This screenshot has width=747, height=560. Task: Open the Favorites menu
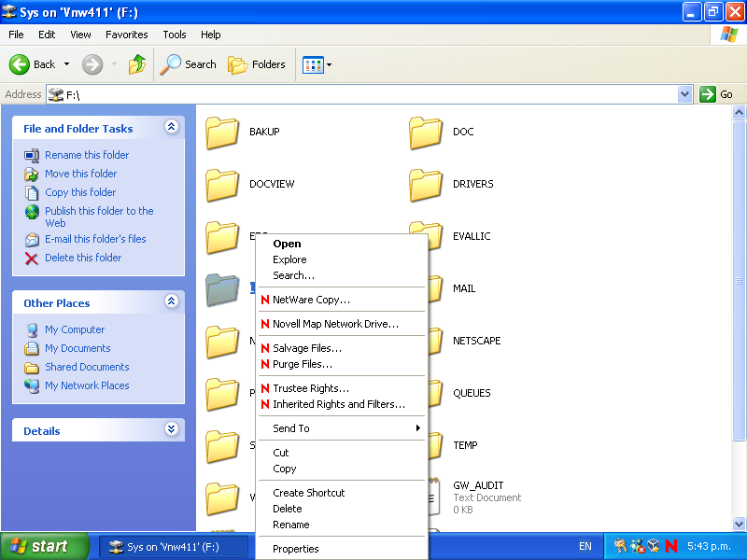127,35
